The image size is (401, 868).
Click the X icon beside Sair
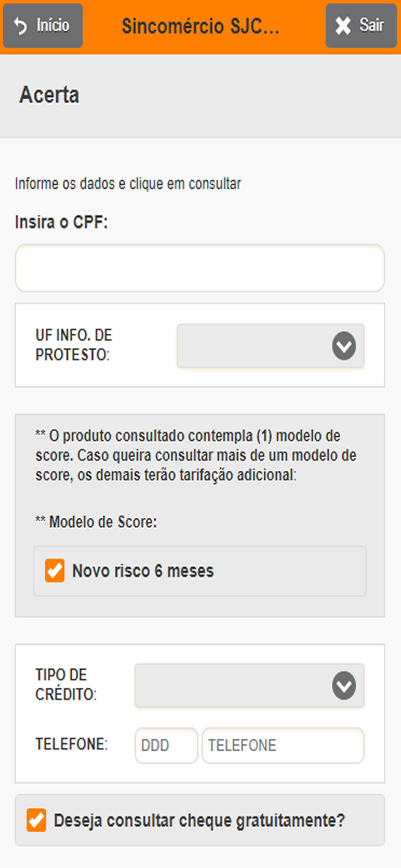(x=343, y=26)
